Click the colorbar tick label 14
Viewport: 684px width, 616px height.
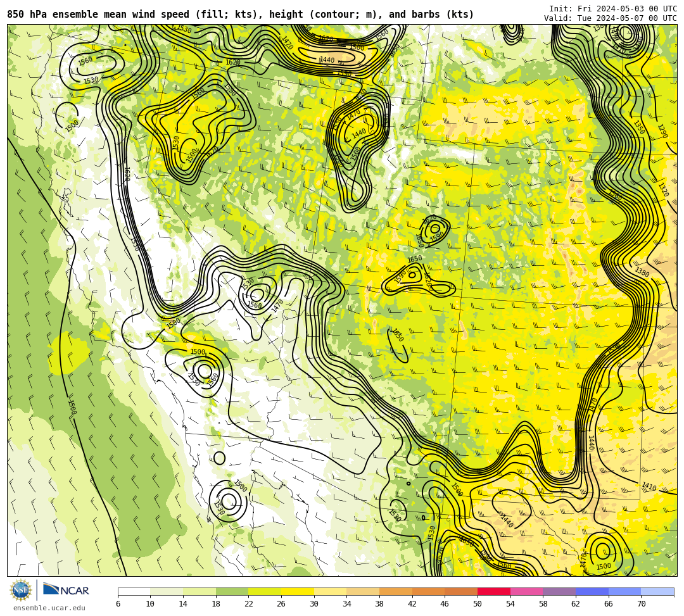coord(183,604)
